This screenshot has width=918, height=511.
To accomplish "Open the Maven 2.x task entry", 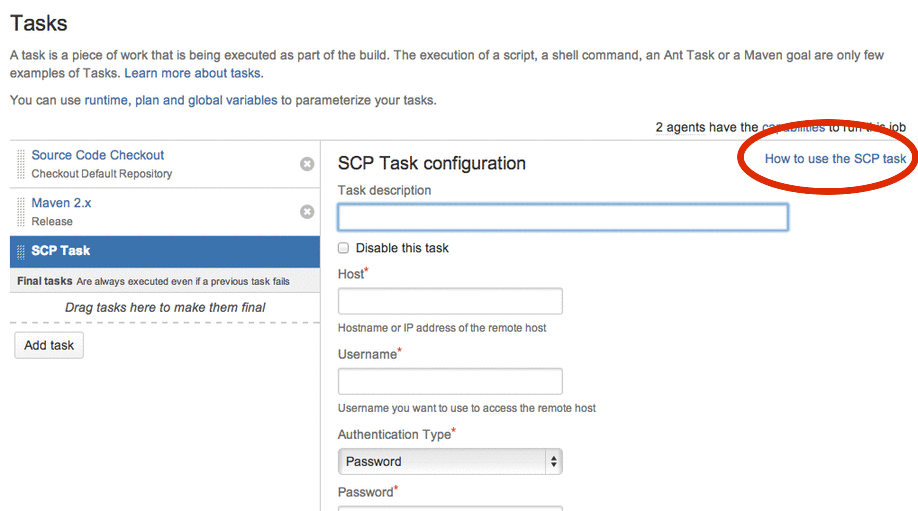I will tap(61, 203).
